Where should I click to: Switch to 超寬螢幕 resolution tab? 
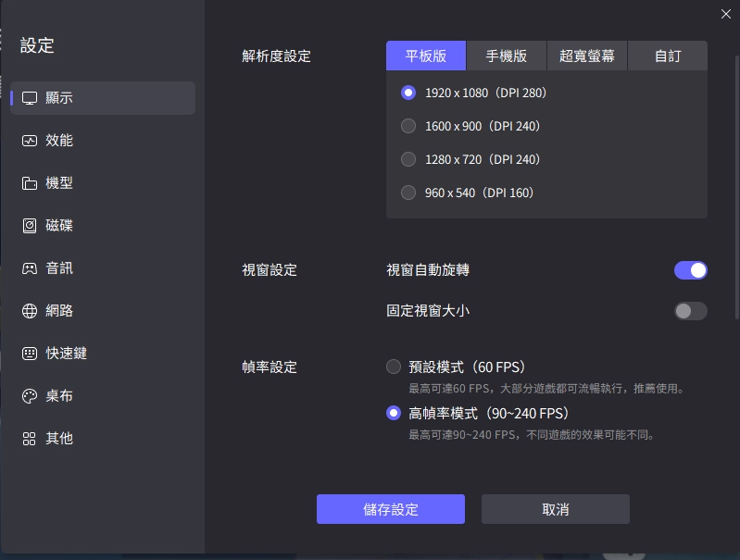(587, 56)
